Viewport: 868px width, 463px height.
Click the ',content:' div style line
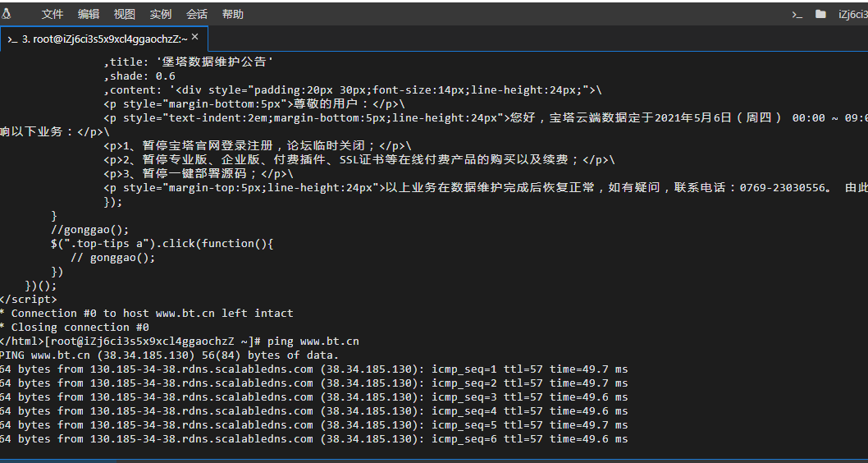tap(352, 89)
